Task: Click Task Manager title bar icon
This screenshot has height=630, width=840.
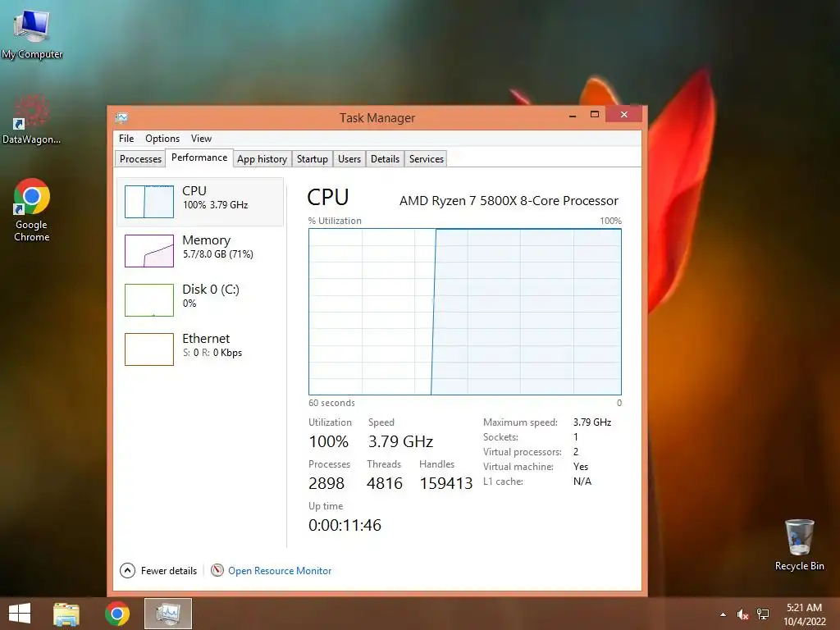Action: pos(121,117)
